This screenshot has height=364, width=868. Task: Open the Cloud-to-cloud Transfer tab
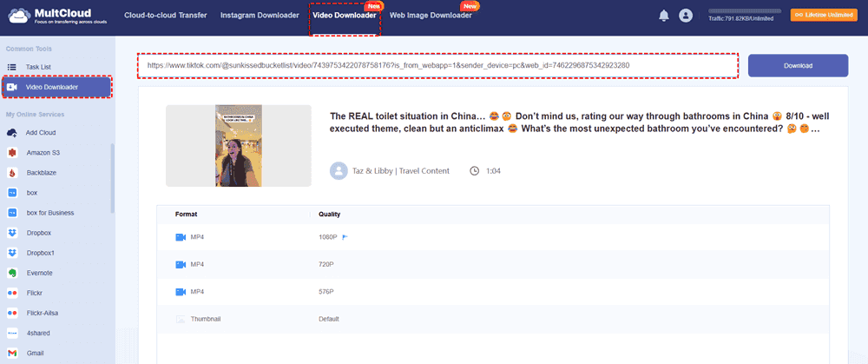click(x=166, y=16)
